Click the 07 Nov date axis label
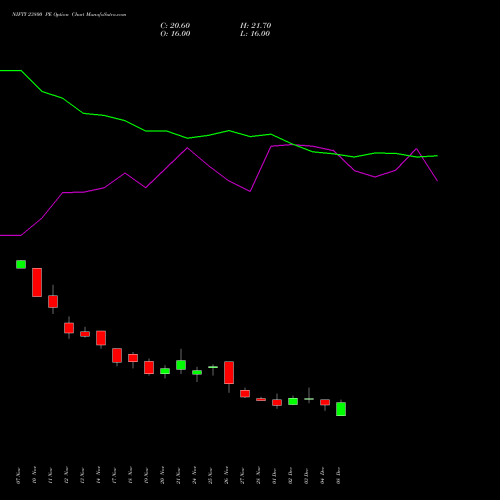 (x=18, y=476)
